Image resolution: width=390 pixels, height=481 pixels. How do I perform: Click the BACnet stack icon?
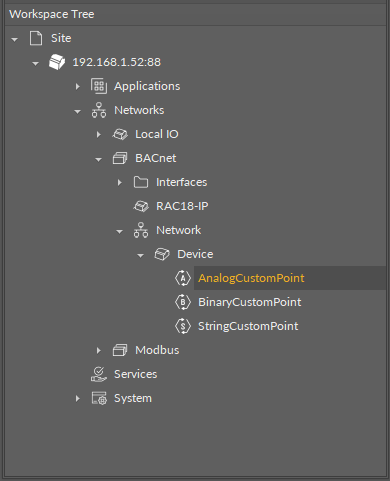(120, 158)
